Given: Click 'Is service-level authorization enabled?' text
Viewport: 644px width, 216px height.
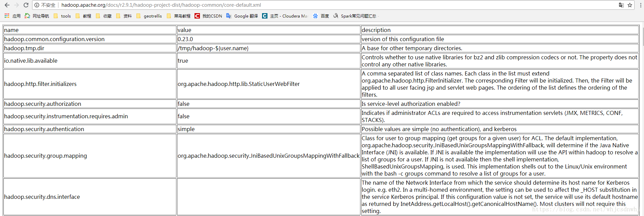Looking at the screenshot, I should tap(411, 104).
